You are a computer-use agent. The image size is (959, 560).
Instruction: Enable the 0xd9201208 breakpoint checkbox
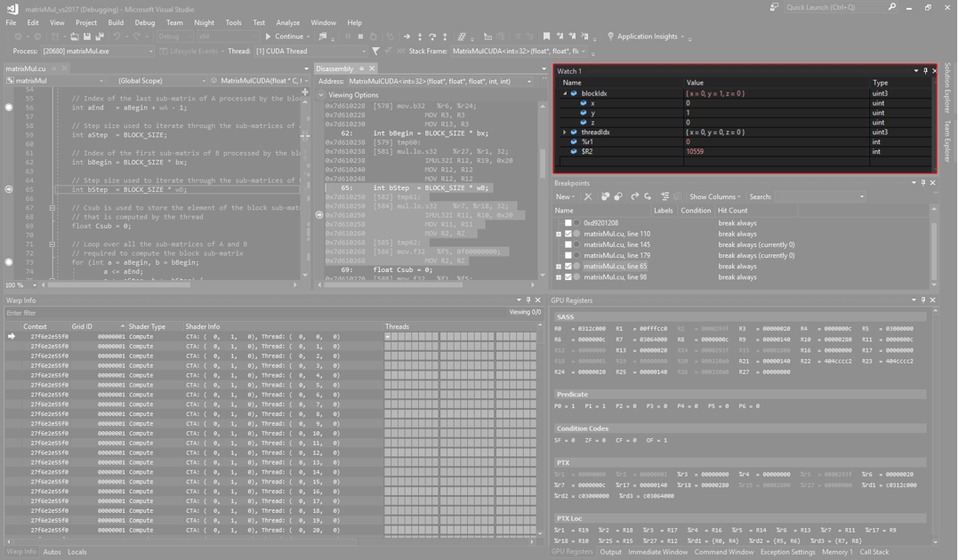click(568, 223)
